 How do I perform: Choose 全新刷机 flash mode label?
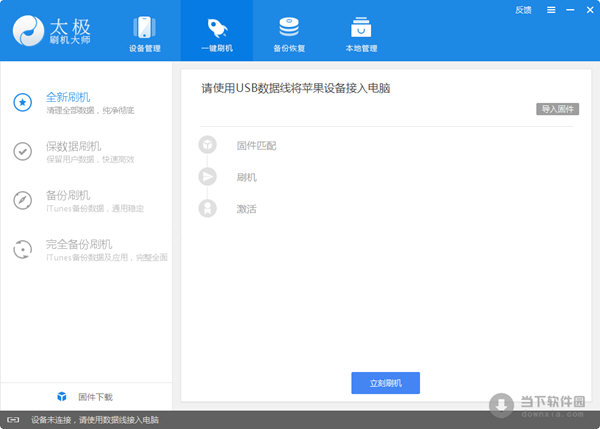68,97
